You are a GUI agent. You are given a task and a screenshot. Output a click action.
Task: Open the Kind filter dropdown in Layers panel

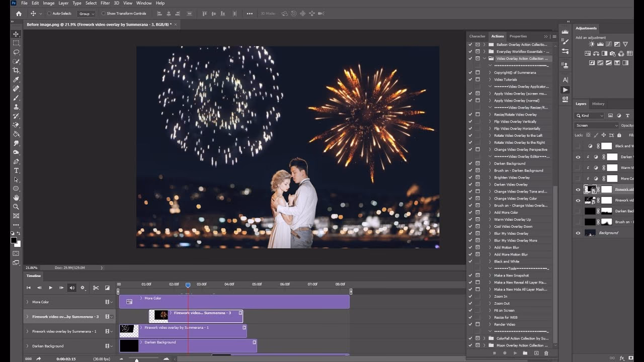589,115
